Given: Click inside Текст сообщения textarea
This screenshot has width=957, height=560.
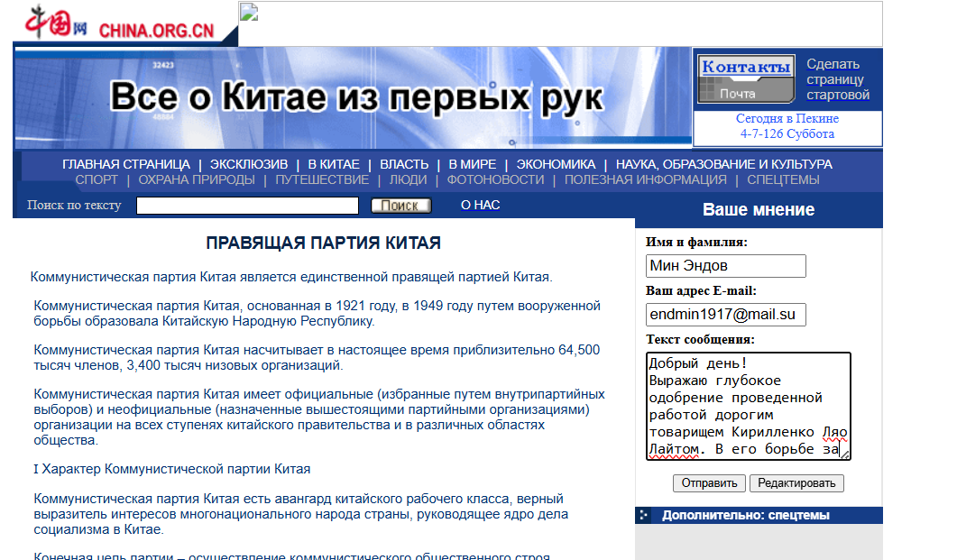Looking at the screenshot, I should [749, 406].
